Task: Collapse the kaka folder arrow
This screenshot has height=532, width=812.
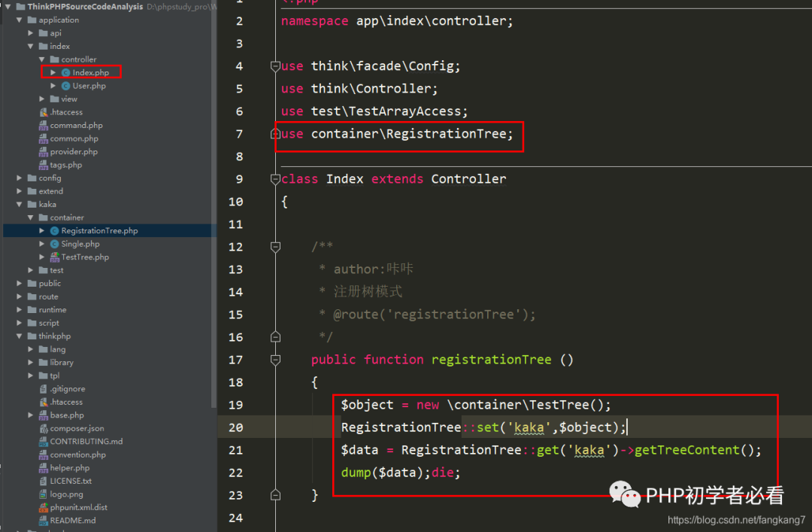Action: point(19,204)
